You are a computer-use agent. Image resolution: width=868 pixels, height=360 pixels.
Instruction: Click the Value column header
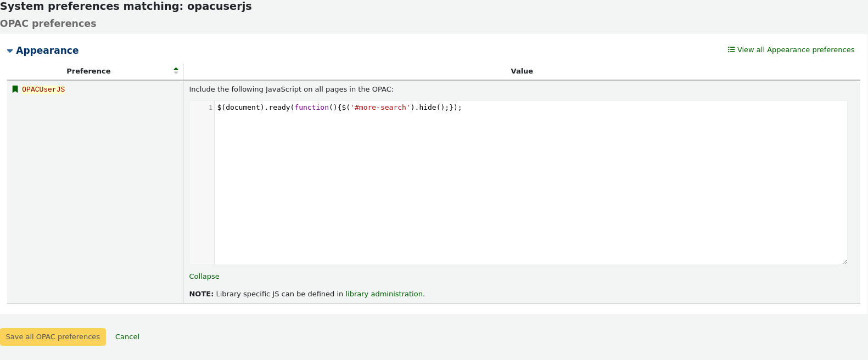[x=522, y=71]
